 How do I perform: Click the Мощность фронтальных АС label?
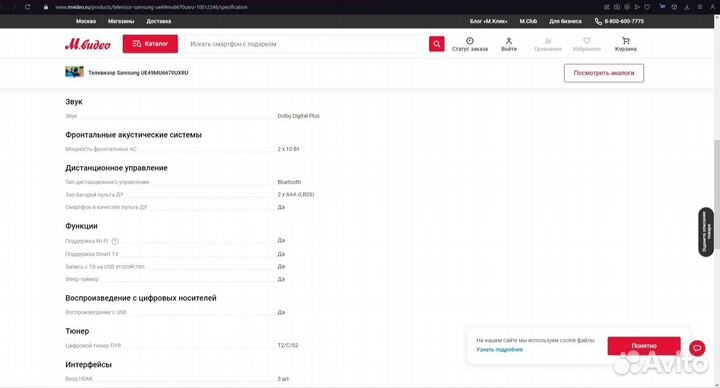(x=101, y=149)
